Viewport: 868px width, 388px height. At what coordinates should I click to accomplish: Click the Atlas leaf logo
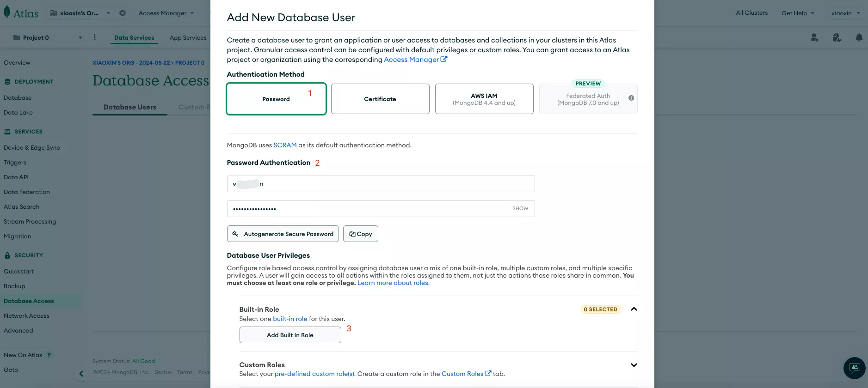[7, 12]
